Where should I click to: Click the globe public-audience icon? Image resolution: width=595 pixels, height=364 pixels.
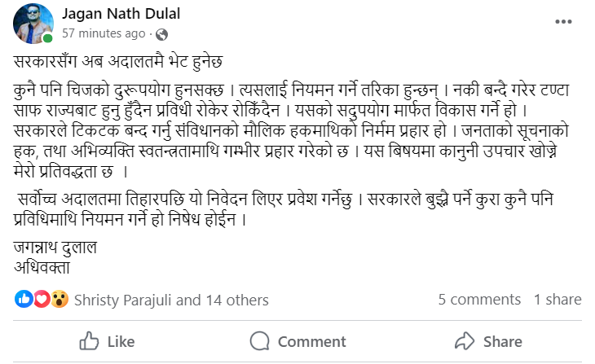161,34
